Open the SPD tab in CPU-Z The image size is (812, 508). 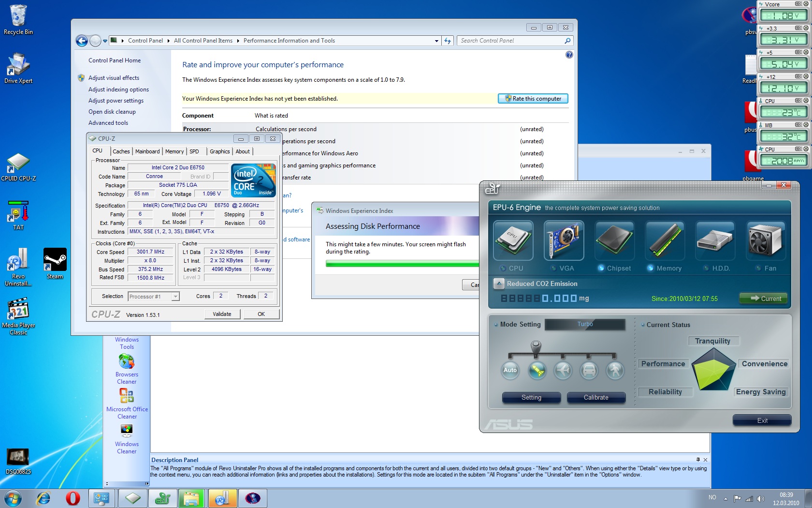[194, 151]
